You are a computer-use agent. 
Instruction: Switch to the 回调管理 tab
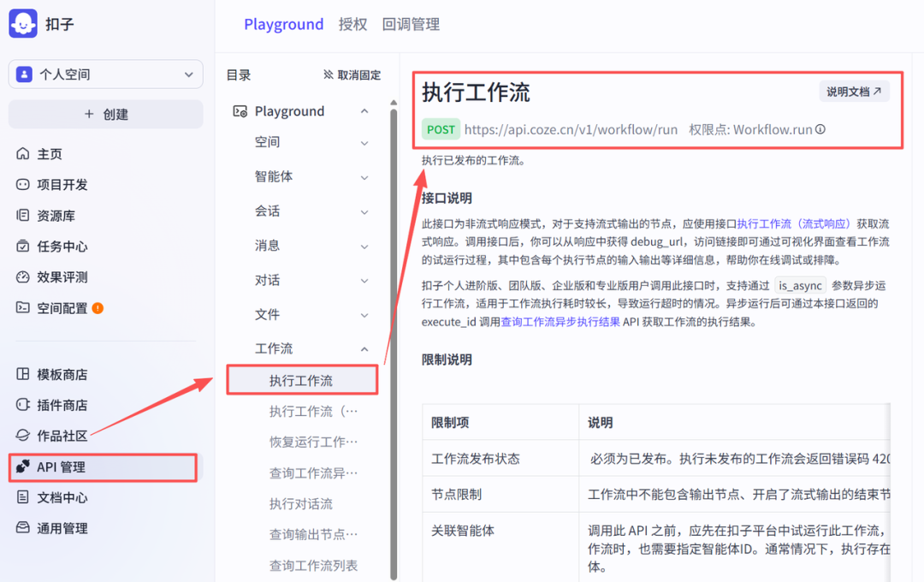pyautogui.click(x=411, y=24)
